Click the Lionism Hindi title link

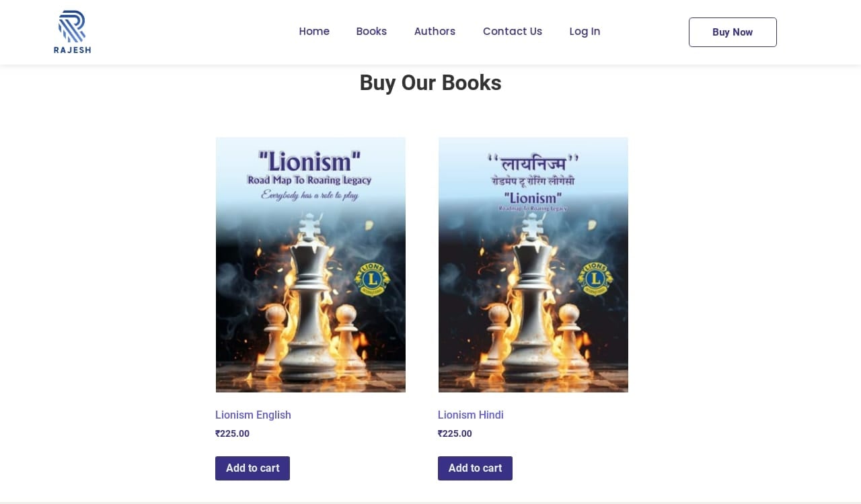[471, 415]
